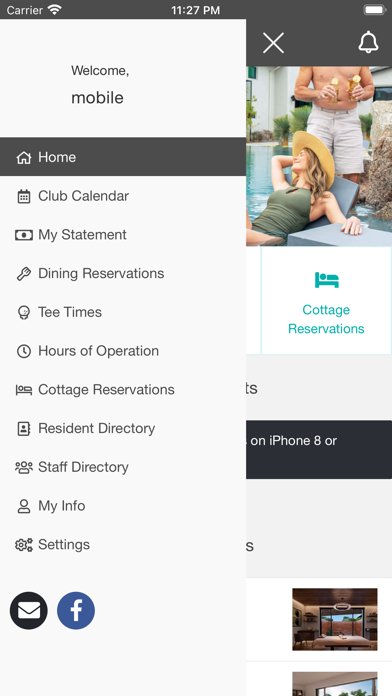Click the Hours of Operation clock icon
This screenshot has width=392, height=696.
point(24,352)
